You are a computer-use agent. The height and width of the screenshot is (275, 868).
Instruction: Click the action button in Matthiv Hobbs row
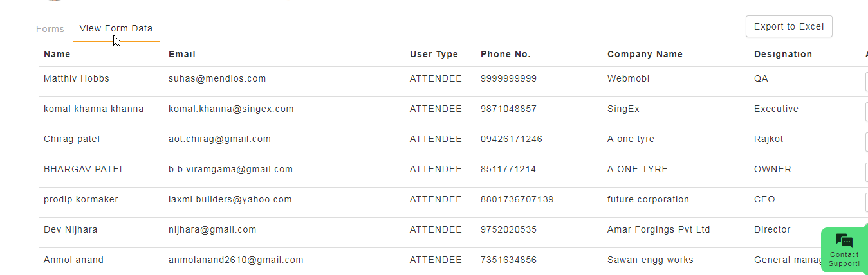[x=867, y=82]
